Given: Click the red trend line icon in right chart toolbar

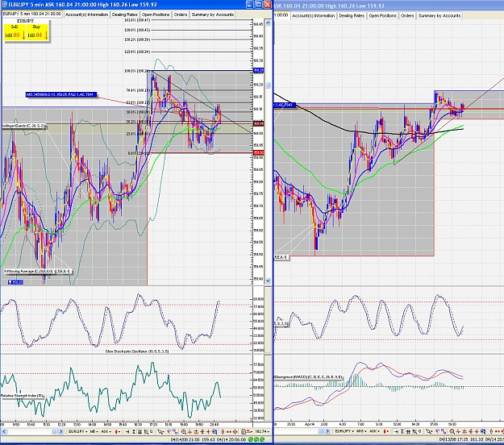Looking at the screenshot, I should (437, 431).
